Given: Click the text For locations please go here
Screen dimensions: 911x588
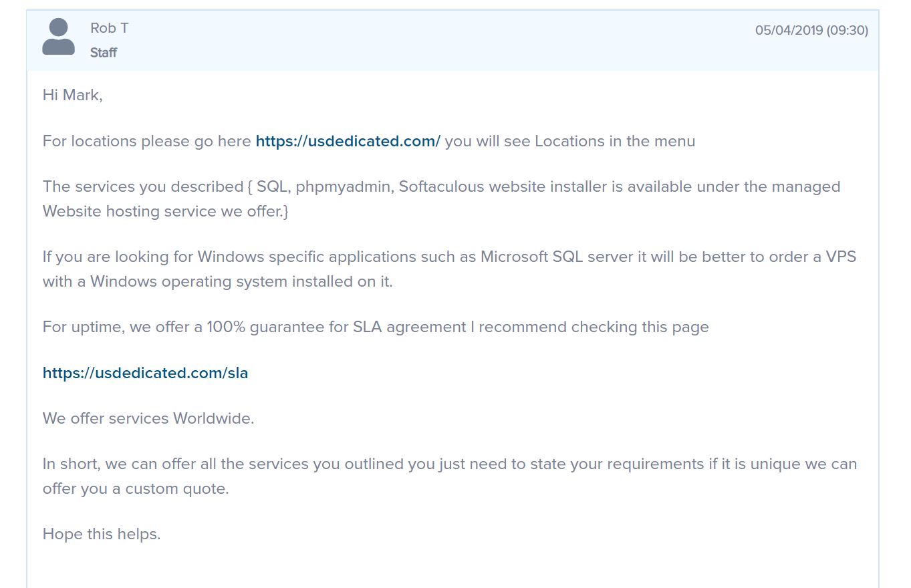Looking at the screenshot, I should tap(147, 141).
